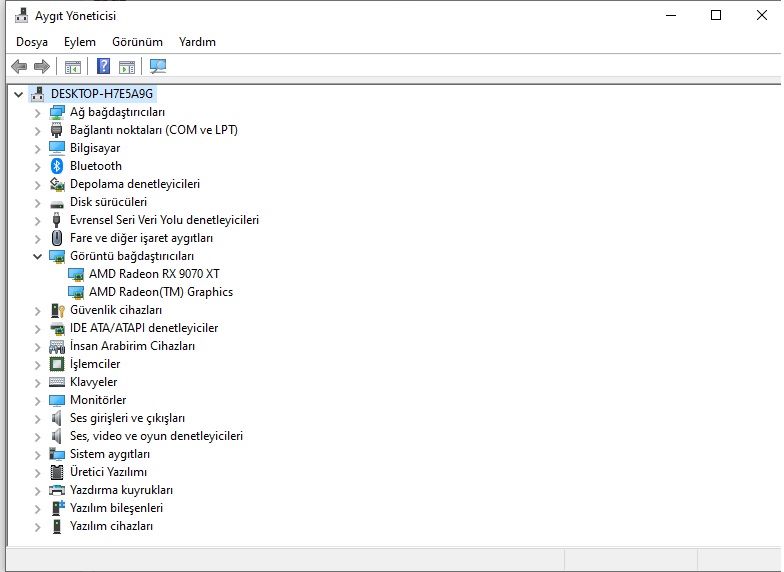
Task: Click the Back arrow toolbar icon
Action: click(19, 66)
